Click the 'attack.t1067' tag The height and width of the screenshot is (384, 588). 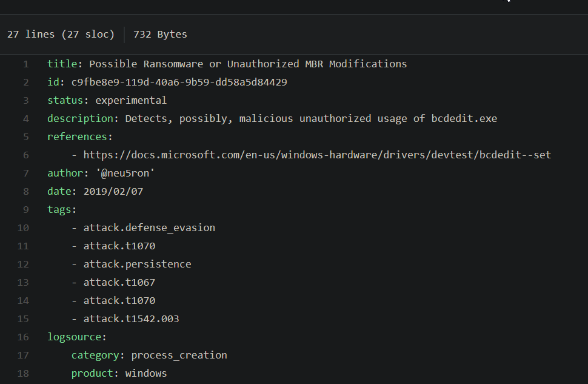[119, 282]
